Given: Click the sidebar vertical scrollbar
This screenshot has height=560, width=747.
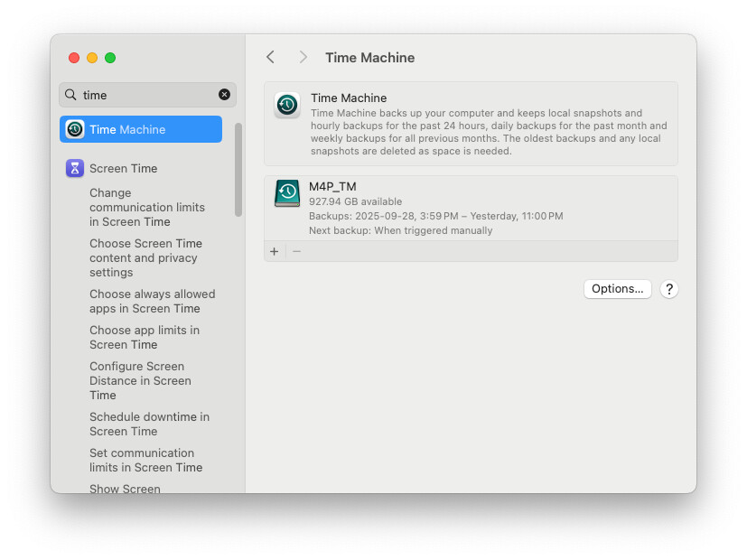Looking at the screenshot, I should pos(238,170).
